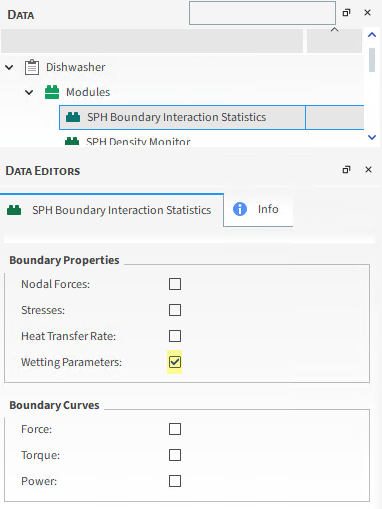Collapse the Modules tree node

pos(29,92)
